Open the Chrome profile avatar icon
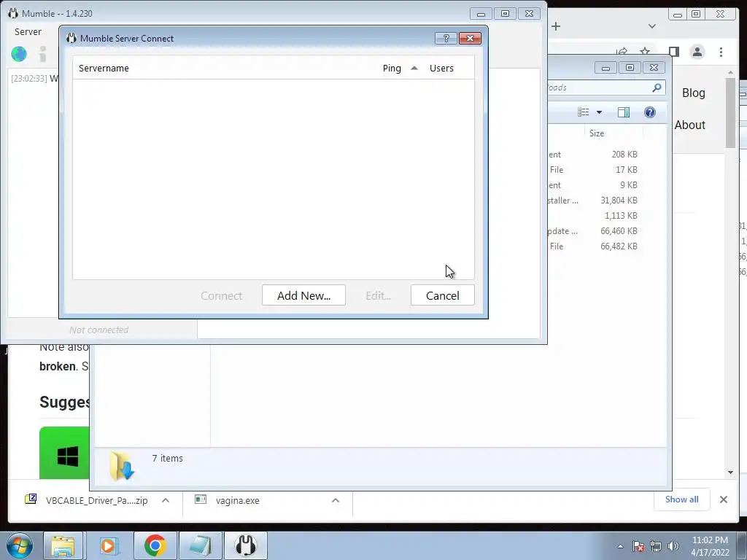 [x=697, y=52]
